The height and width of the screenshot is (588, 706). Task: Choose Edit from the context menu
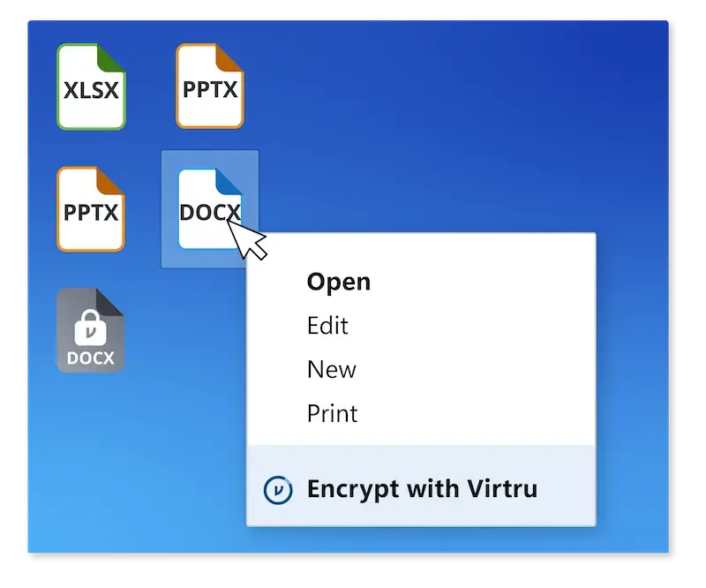pyautogui.click(x=327, y=325)
